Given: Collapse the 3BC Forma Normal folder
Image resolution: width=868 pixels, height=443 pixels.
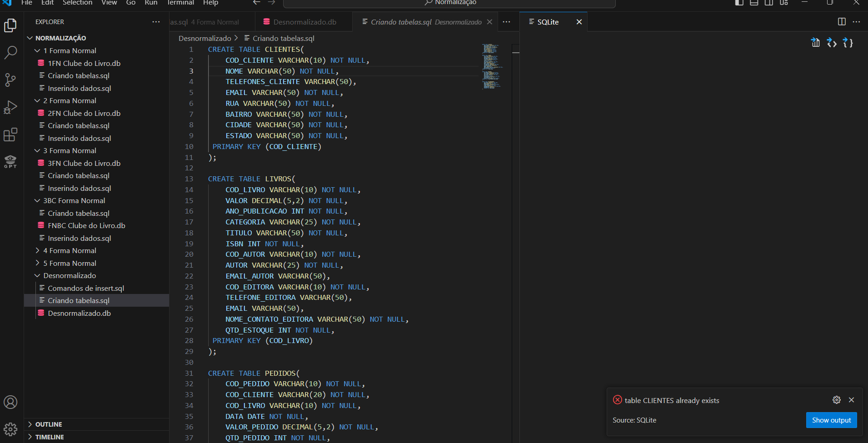Looking at the screenshot, I should tap(96, 200).
